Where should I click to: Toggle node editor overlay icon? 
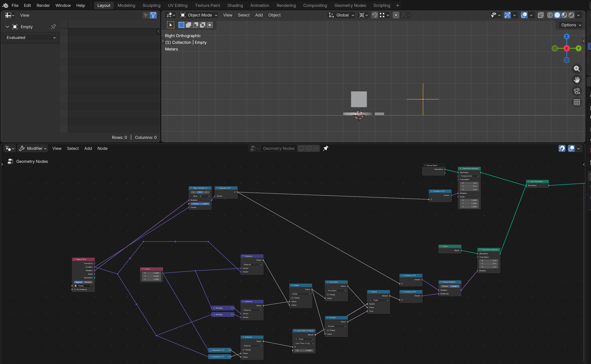(571, 149)
